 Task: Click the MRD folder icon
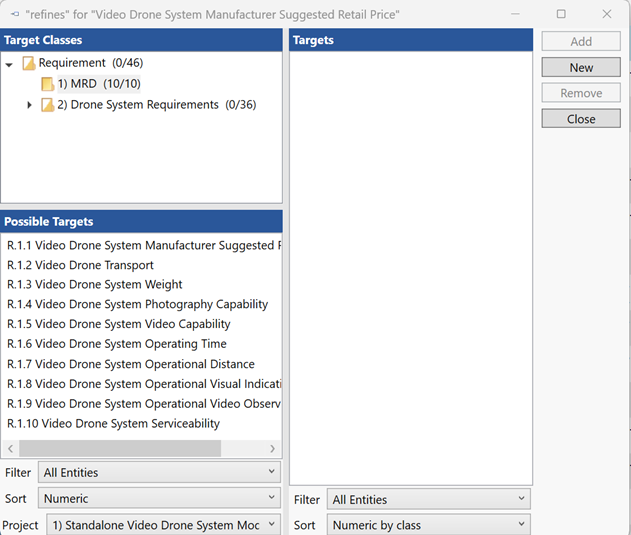pos(48,84)
